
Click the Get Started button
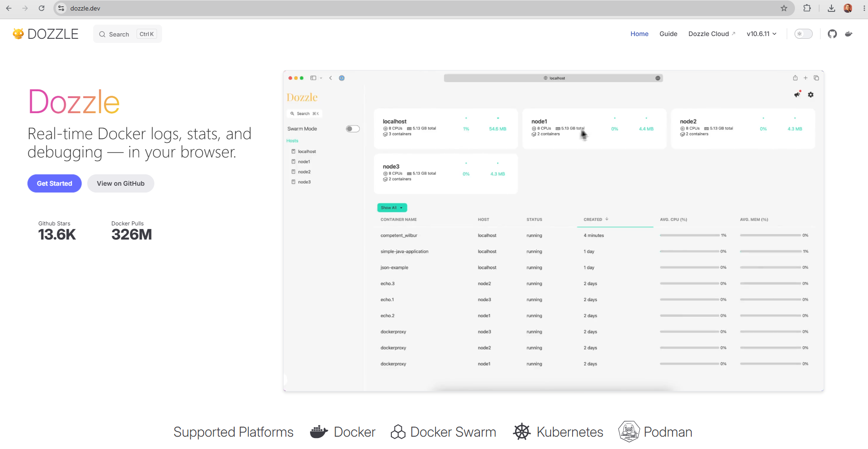[54, 183]
